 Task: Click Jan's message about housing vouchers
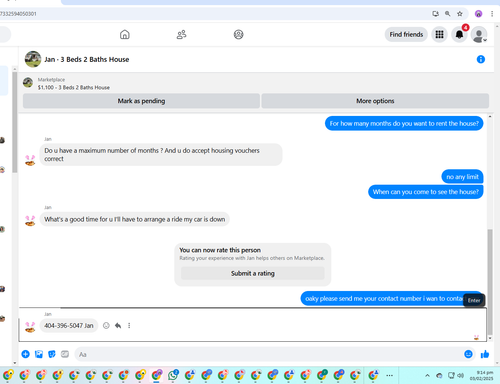(x=161, y=154)
